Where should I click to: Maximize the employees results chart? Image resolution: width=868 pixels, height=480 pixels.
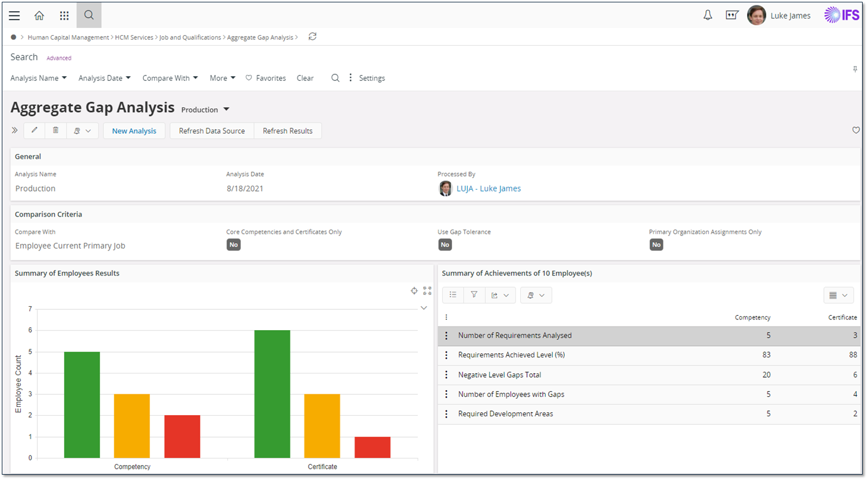pos(427,291)
